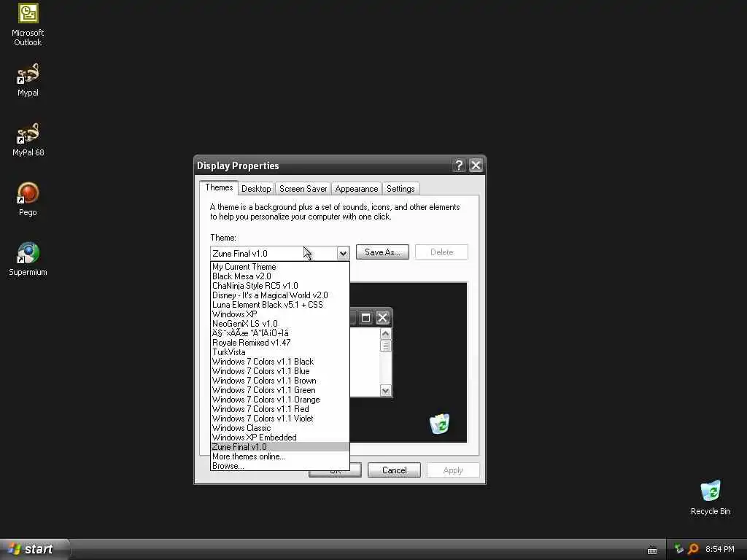747x560 pixels.
Task: Choose Windows 7 Colors v1.1 Blue
Action: [x=279, y=371]
